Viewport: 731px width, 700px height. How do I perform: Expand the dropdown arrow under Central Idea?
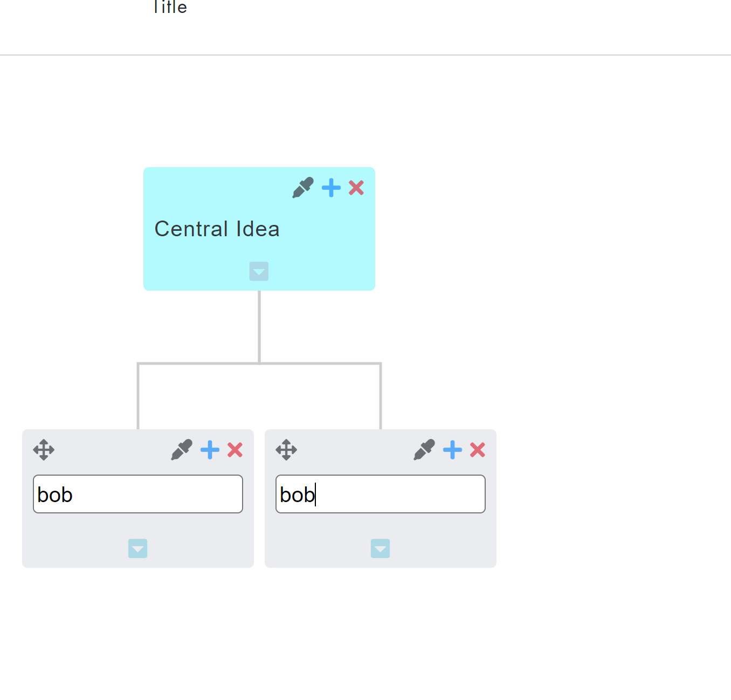tap(259, 271)
